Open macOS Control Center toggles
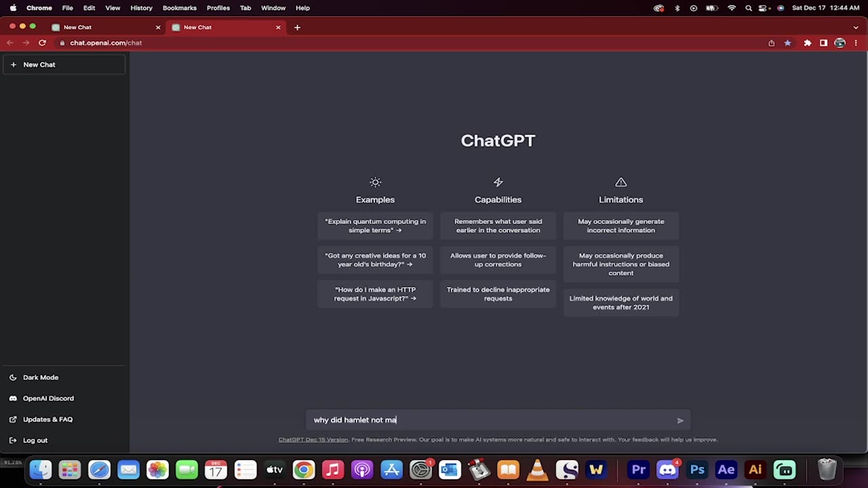The image size is (868, 488). coord(764,8)
